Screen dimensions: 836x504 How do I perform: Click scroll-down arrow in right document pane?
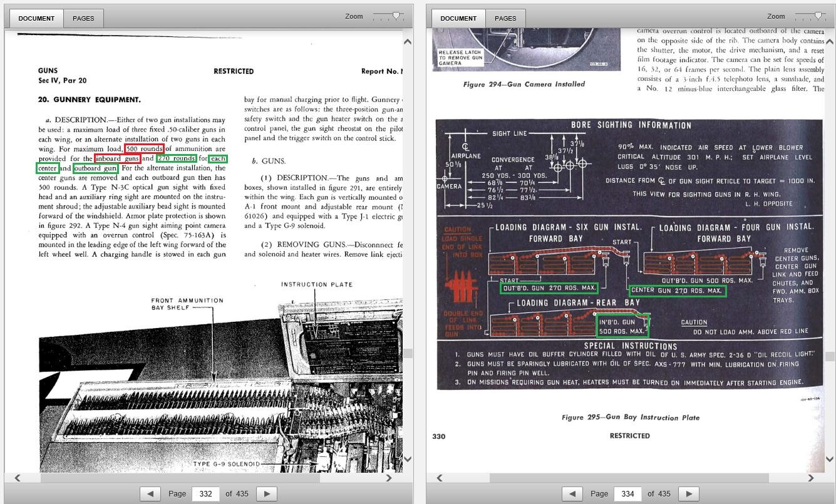pos(830,459)
